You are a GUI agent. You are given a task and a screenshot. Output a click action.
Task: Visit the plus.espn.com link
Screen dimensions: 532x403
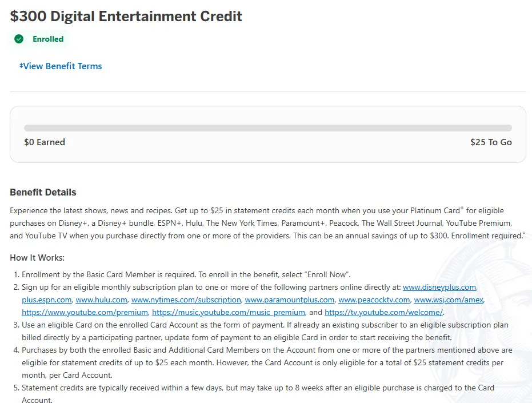47,300
